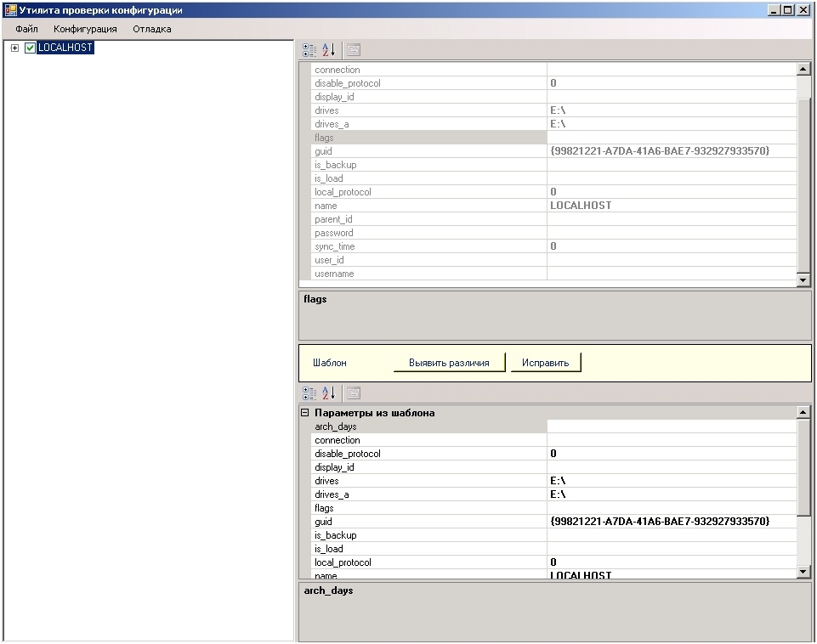Open the Файл menu
This screenshot has height=644, width=817.
[x=26, y=29]
